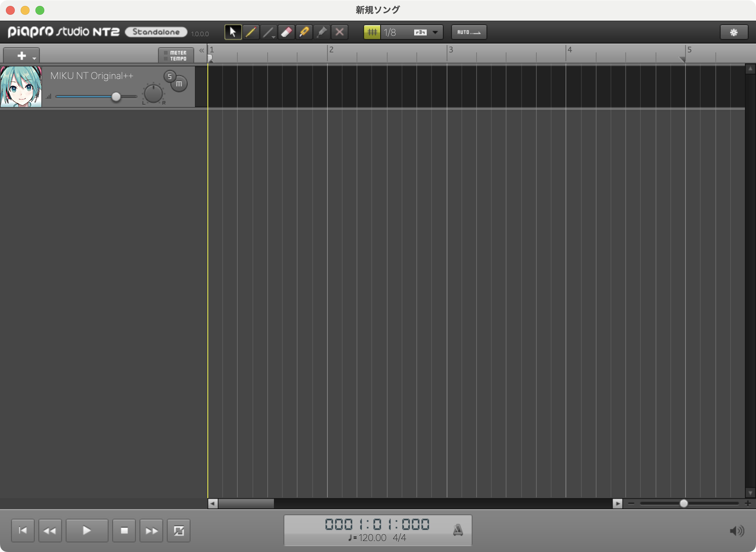This screenshot has height=552, width=756.
Task: Select the arrow pointer tool
Action: click(233, 32)
